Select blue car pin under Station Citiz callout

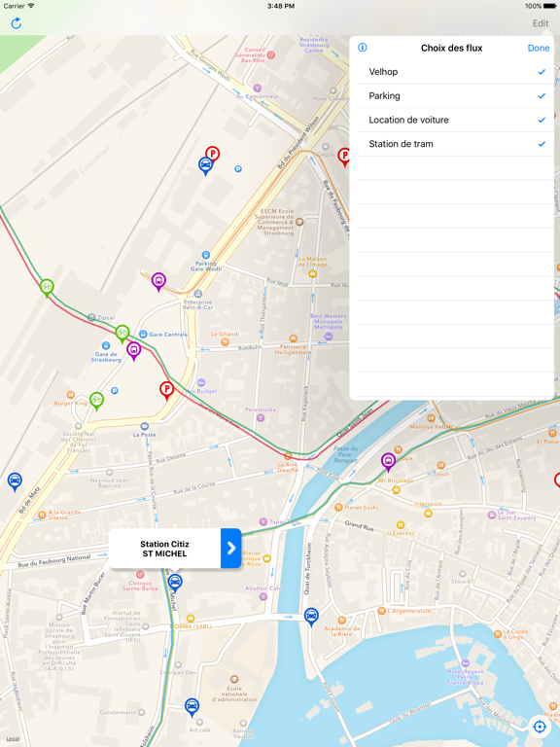[175, 584]
